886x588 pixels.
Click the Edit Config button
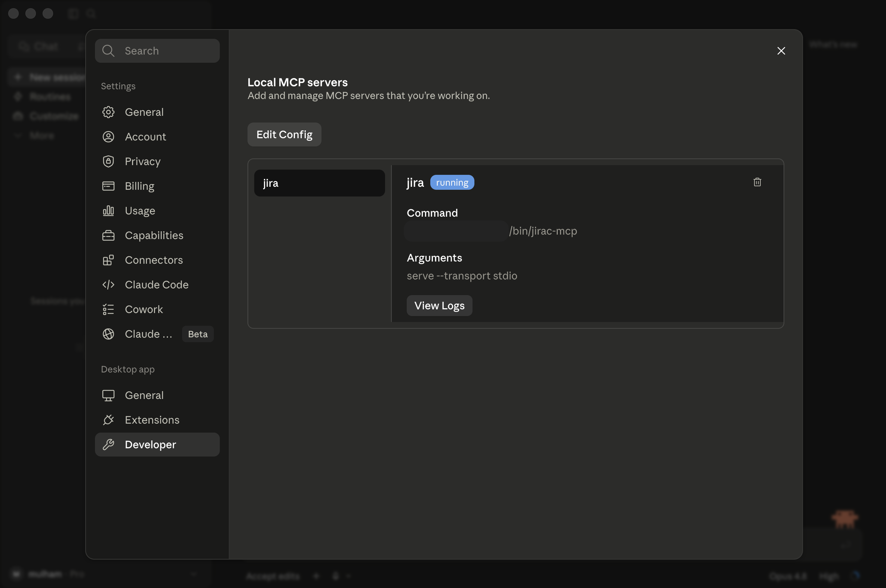coord(284,134)
